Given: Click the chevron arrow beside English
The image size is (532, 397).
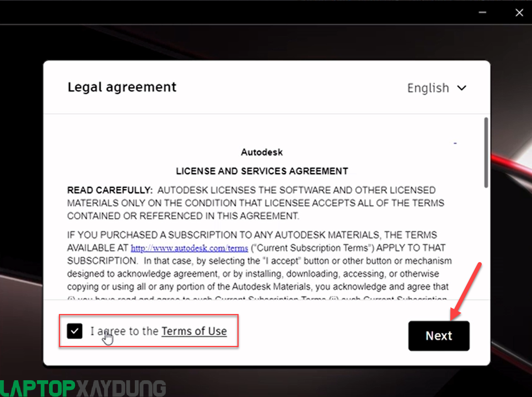Looking at the screenshot, I should click(x=462, y=88).
